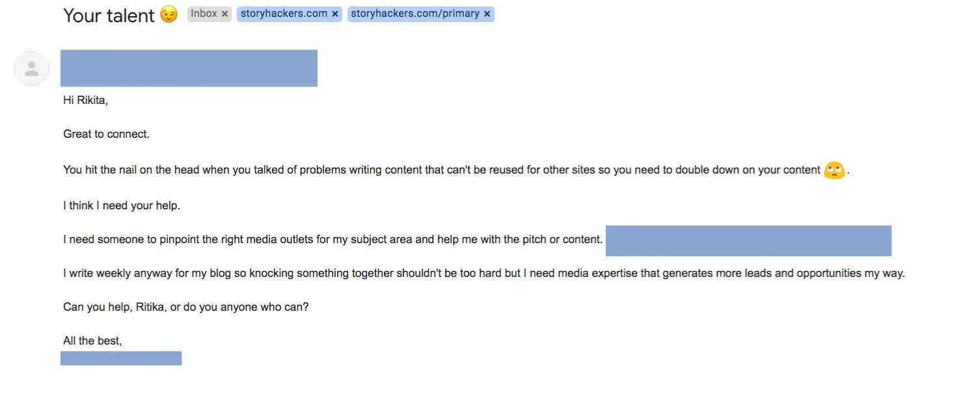Click the 'Your talent' subject heading
Image resolution: width=980 pixels, height=420 pixels.
[109, 16]
